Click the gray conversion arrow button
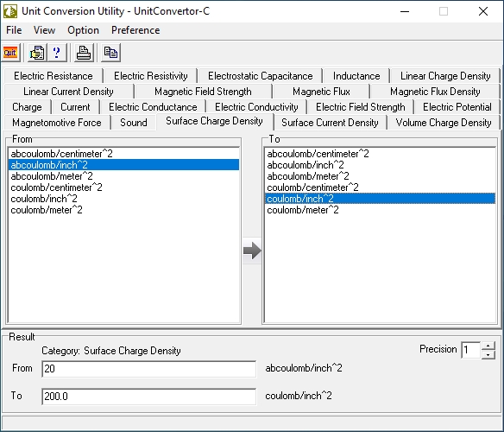The image size is (504, 432). [x=252, y=251]
